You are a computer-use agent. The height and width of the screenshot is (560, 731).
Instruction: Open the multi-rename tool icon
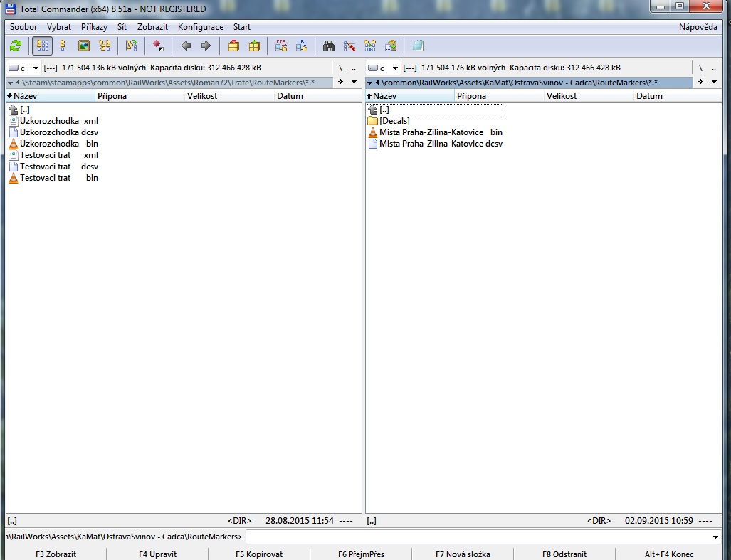(x=349, y=46)
